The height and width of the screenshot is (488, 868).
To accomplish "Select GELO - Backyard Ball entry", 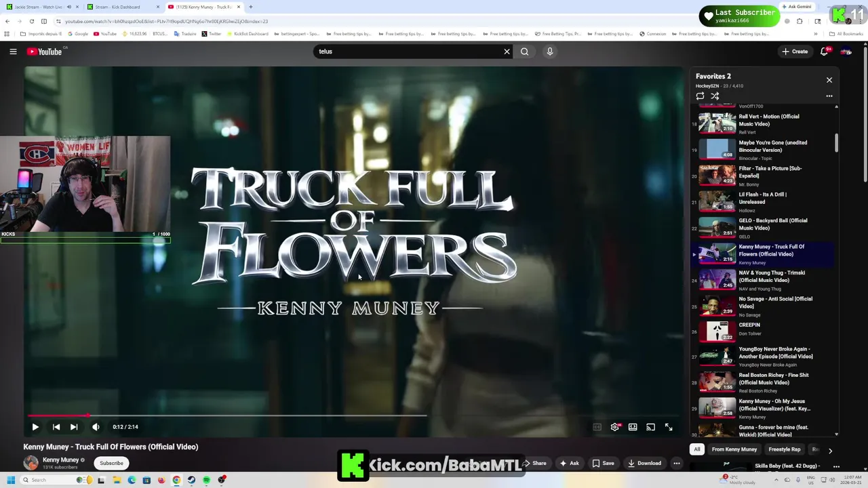I will tap(763, 228).
